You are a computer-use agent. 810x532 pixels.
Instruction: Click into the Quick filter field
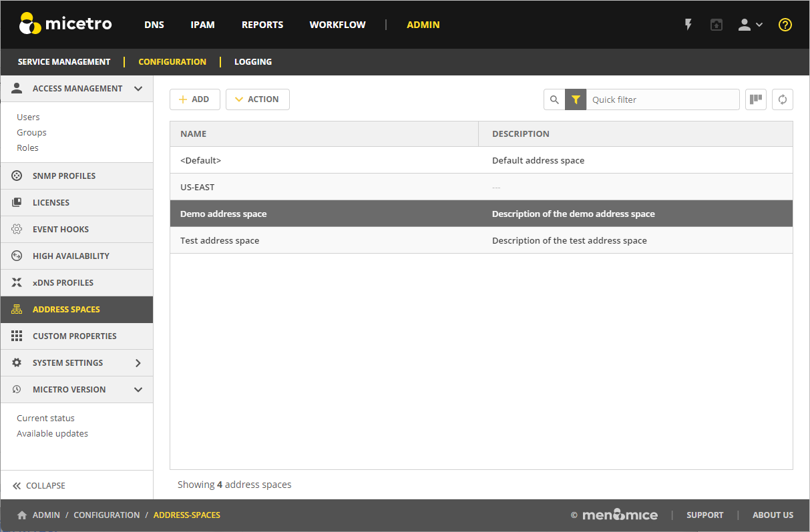pyautogui.click(x=662, y=99)
